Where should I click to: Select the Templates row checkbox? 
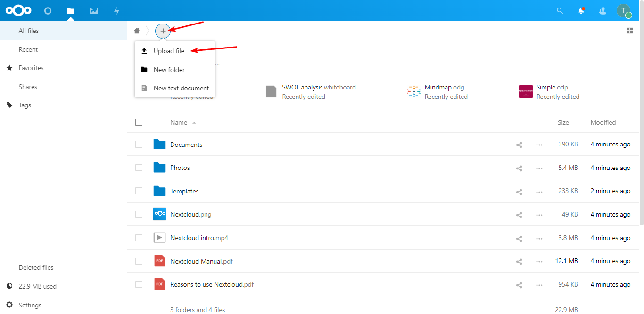tap(139, 191)
